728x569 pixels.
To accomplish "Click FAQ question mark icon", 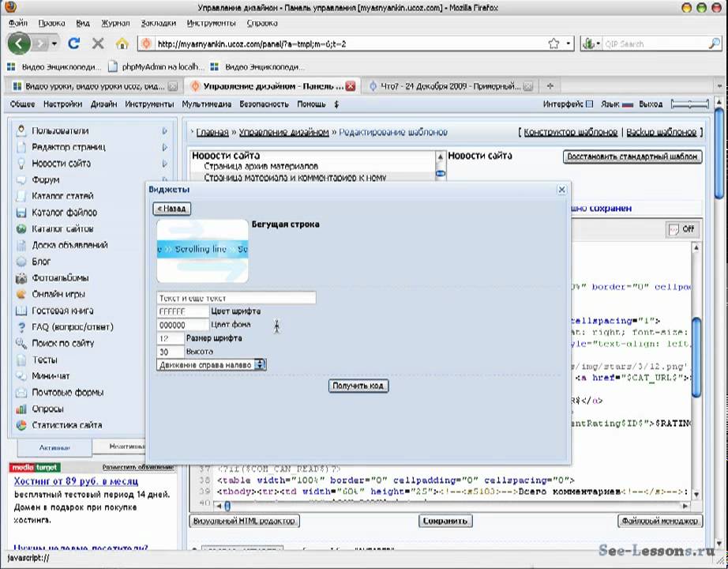I will [21, 327].
